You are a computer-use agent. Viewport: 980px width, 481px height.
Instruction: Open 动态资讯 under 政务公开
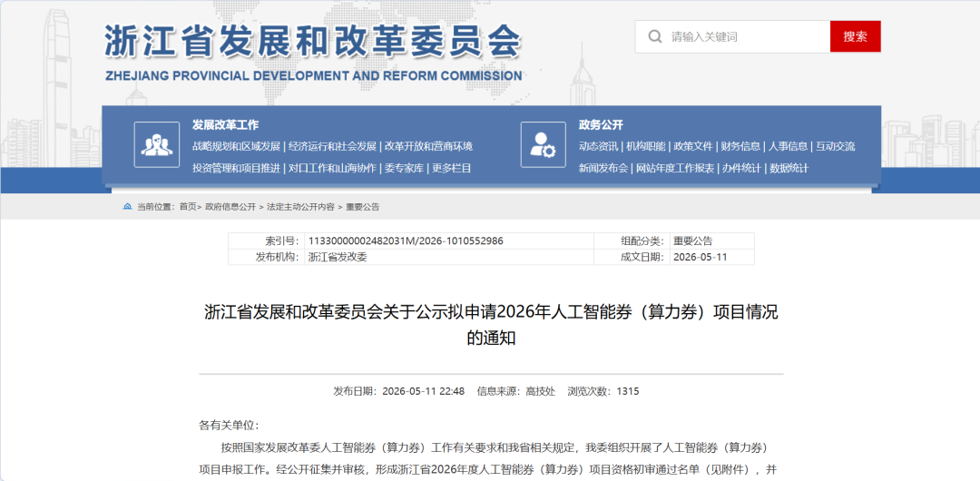(x=598, y=146)
